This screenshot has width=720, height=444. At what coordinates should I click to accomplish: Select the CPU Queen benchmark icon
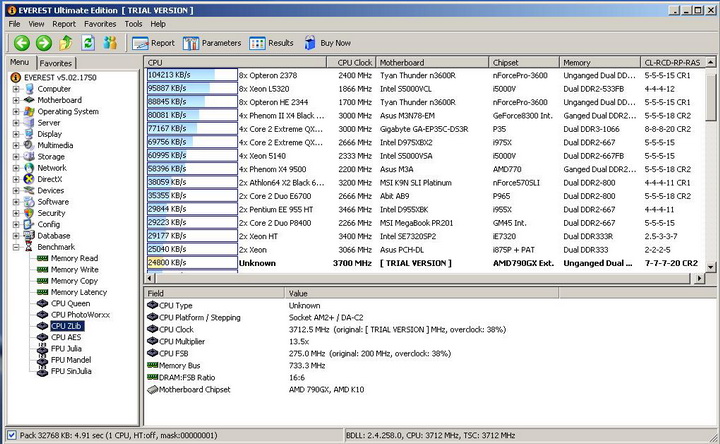click(43, 303)
